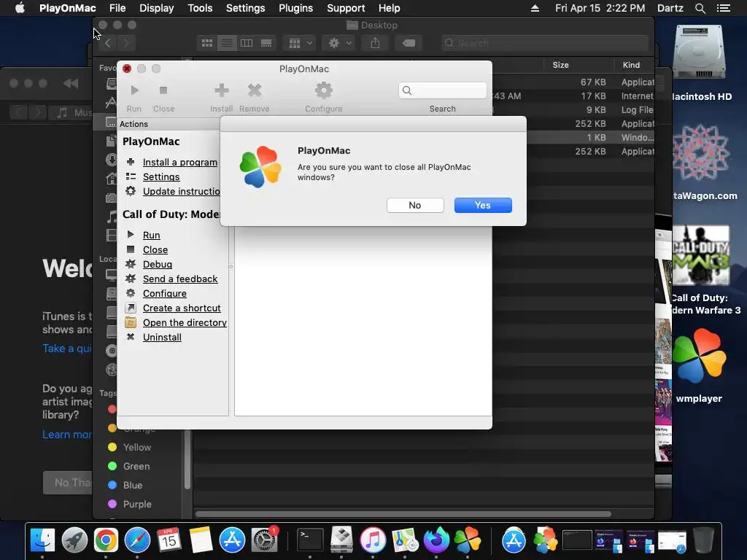The width and height of the screenshot is (747, 560).
Task: Click 'Create a shortcut' link
Action: pyautogui.click(x=182, y=308)
